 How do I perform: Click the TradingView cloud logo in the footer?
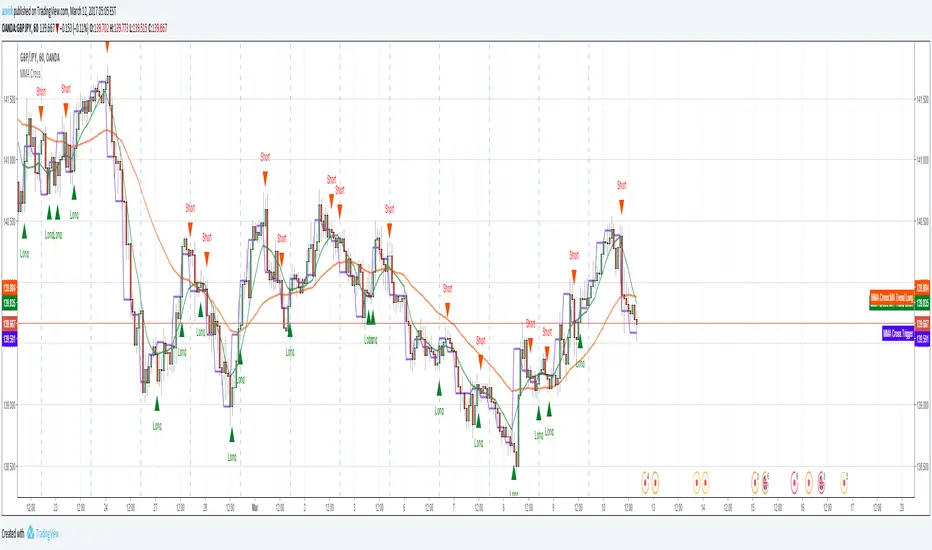pyautogui.click(x=30, y=533)
